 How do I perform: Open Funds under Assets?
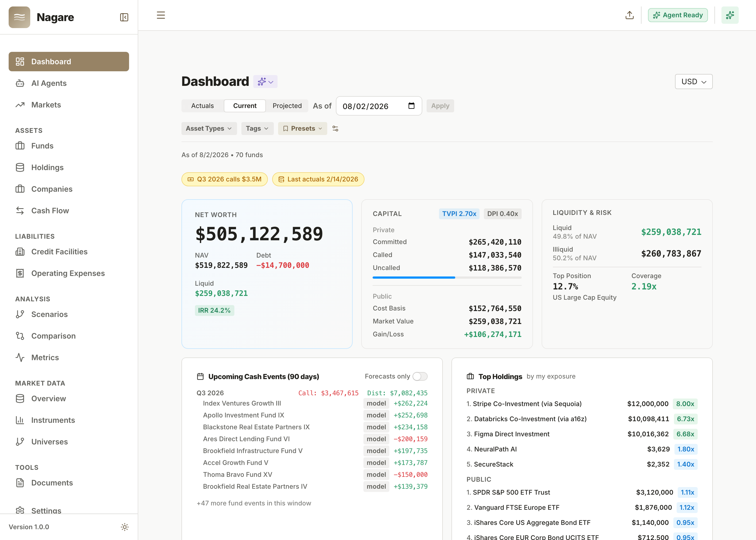click(69, 146)
